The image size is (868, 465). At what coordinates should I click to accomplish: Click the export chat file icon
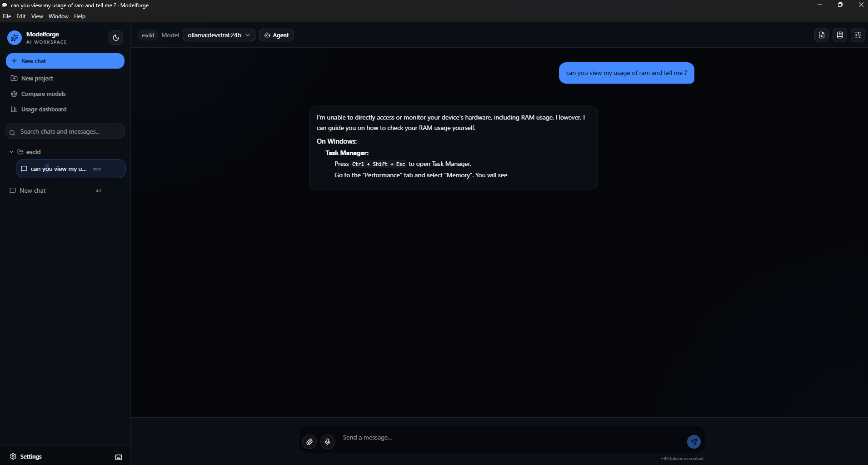[822, 35]
